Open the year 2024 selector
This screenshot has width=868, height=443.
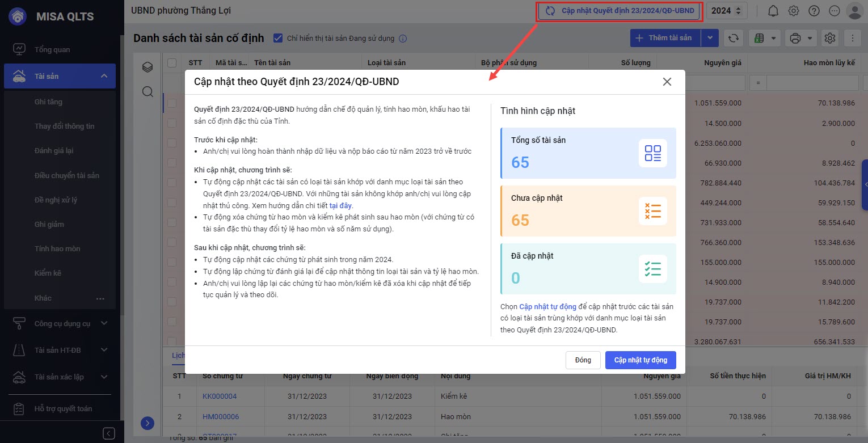click(726, 11)
